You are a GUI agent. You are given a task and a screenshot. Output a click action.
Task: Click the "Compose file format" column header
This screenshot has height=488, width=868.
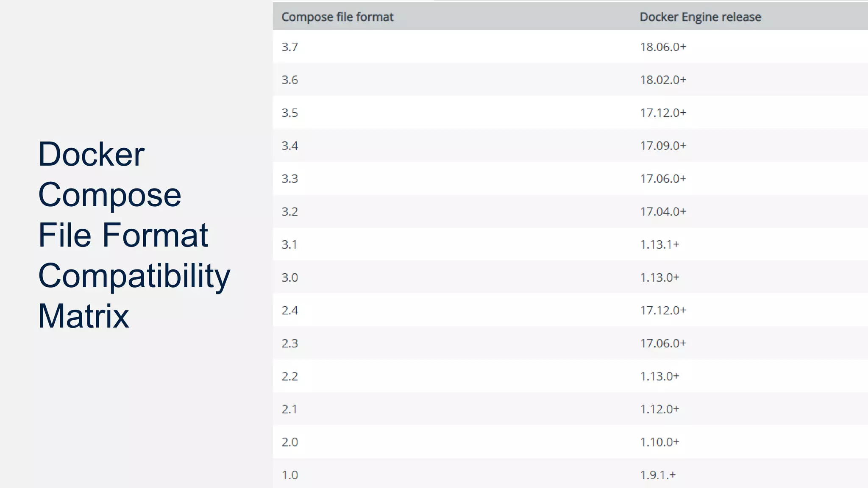(337, 17)
